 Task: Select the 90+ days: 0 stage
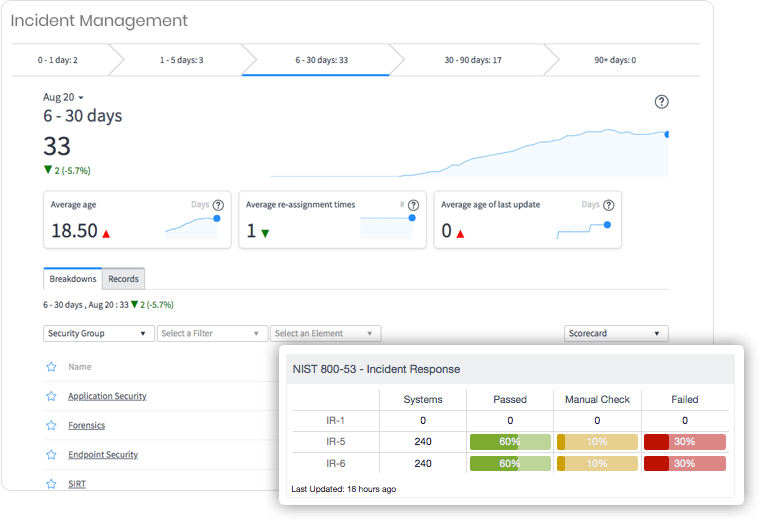[x=615, y=60]
